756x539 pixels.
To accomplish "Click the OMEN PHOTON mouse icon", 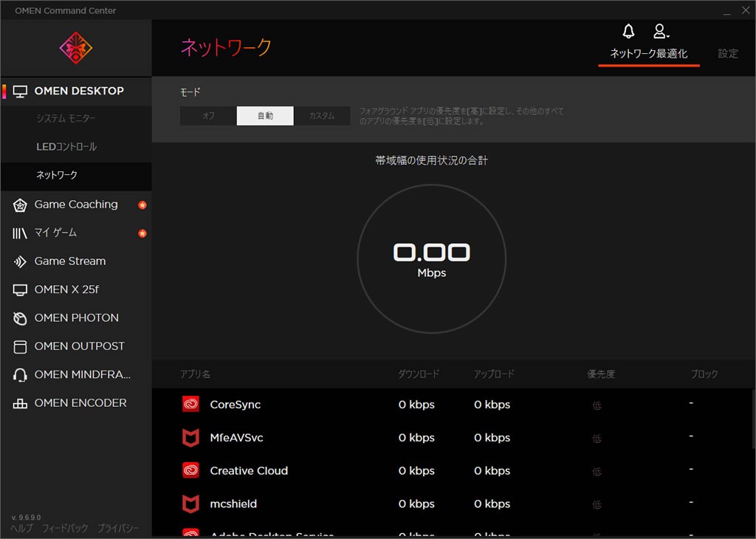I will click(x=20, y=318).
